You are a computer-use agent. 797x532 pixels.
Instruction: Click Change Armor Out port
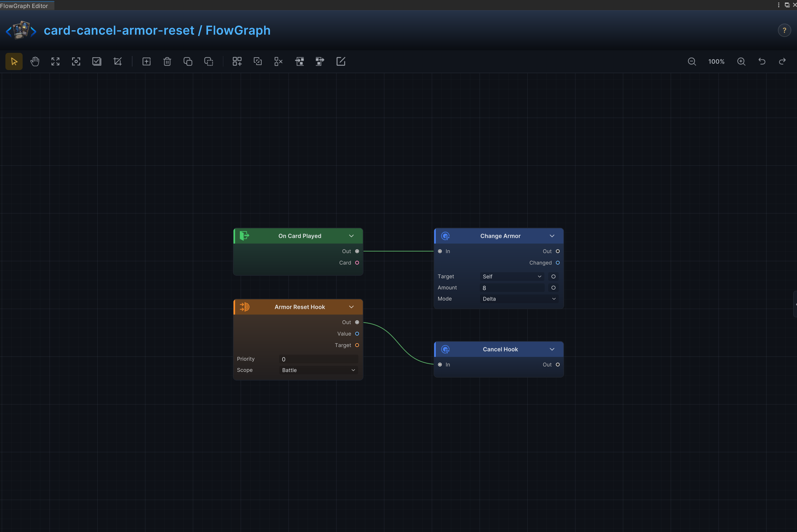tap(558, 252)
